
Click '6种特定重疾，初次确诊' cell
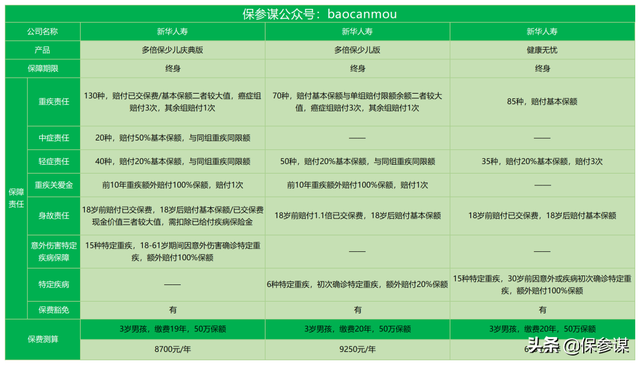357,285
